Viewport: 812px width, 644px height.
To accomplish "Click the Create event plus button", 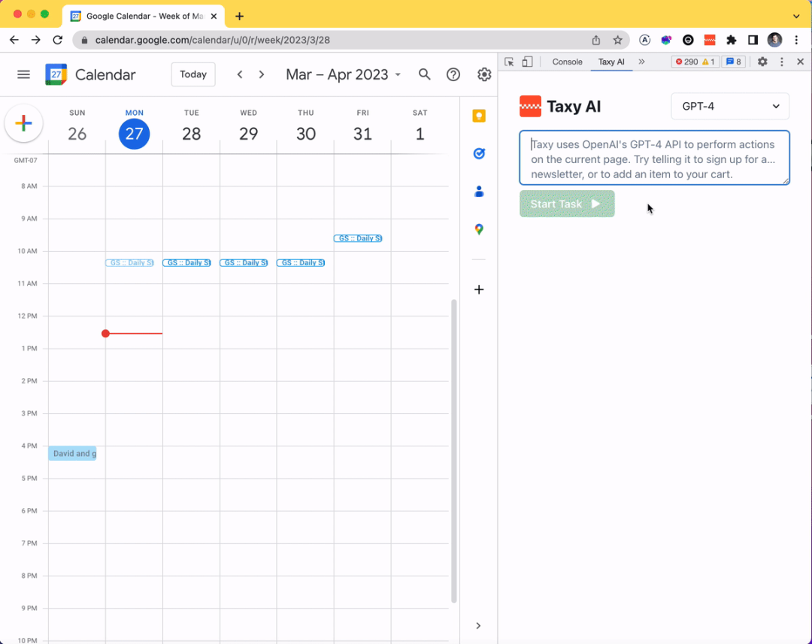I will coord(23,124).
